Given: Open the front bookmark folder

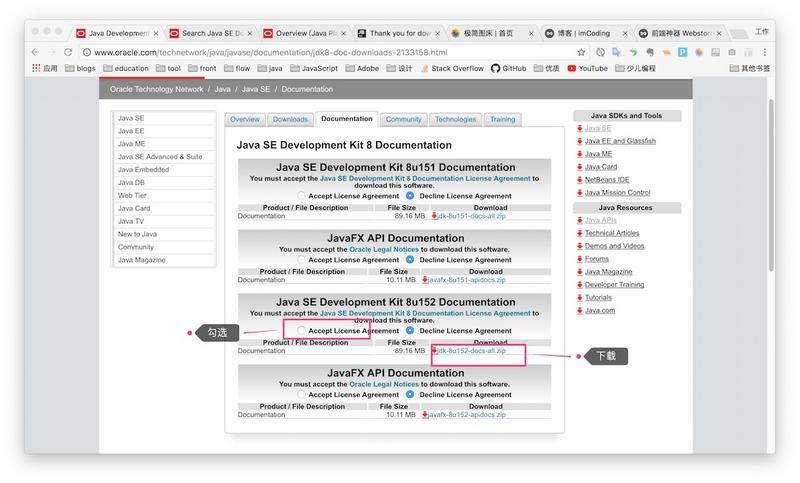Looking at the screenshot, I should [202, 68].
